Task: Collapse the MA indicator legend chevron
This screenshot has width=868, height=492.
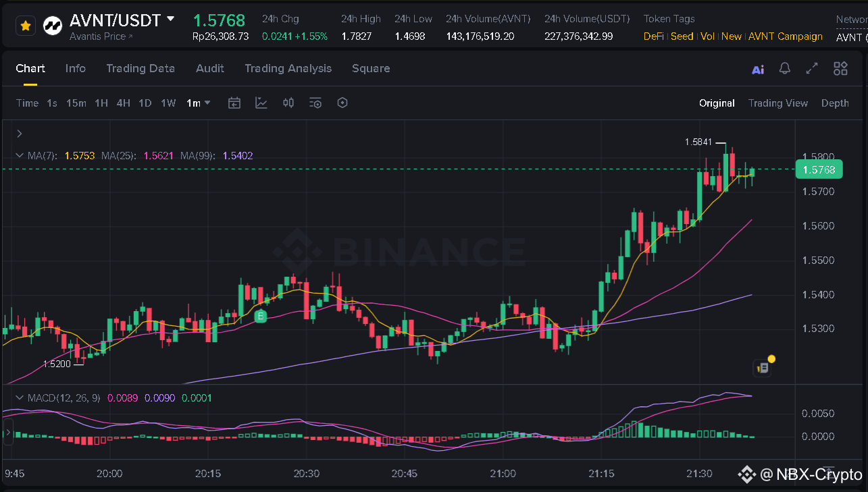Action: tap(20, 156)
